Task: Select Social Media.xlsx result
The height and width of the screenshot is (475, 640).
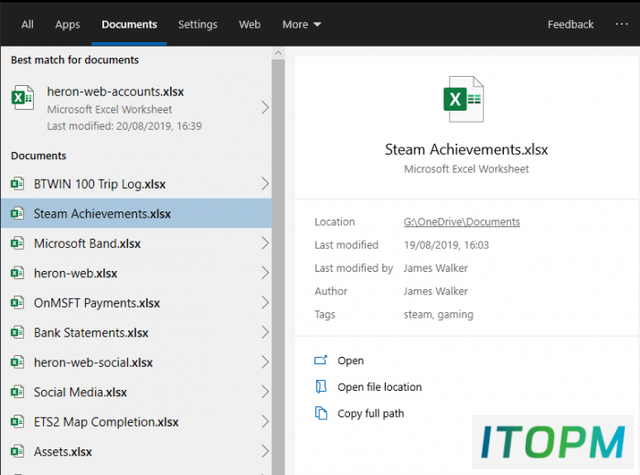Action: tap(136, 392)
